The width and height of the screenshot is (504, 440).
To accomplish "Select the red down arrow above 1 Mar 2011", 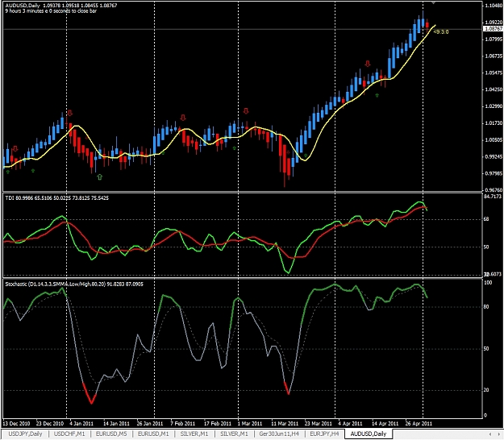I will 246,111.
